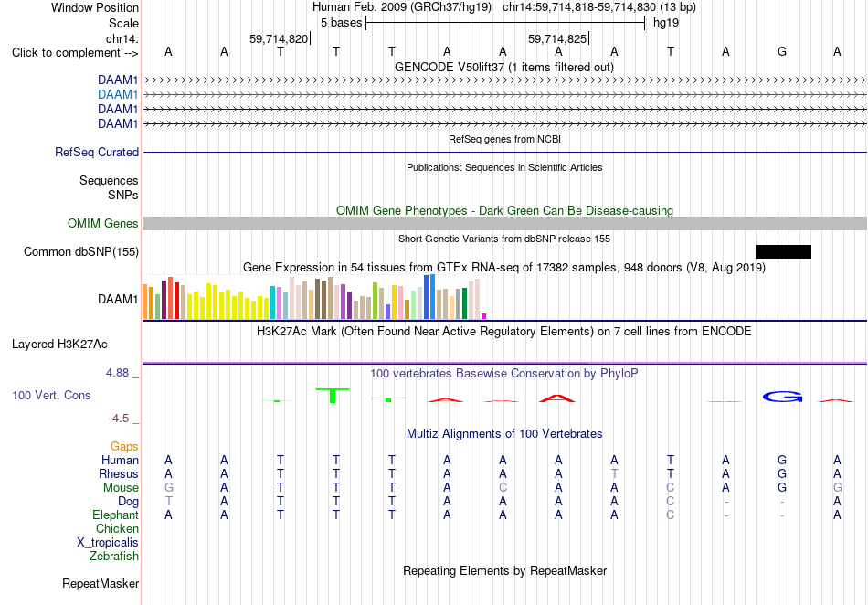Open H3K27Ac Mark ENCODE track title

pyautogui.click(x=504, y=332)
